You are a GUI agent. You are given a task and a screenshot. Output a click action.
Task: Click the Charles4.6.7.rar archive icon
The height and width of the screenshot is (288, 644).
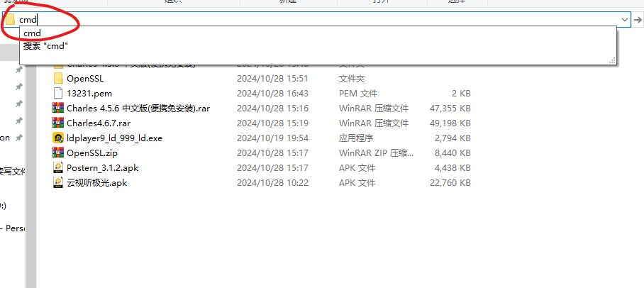pos(58,123)
